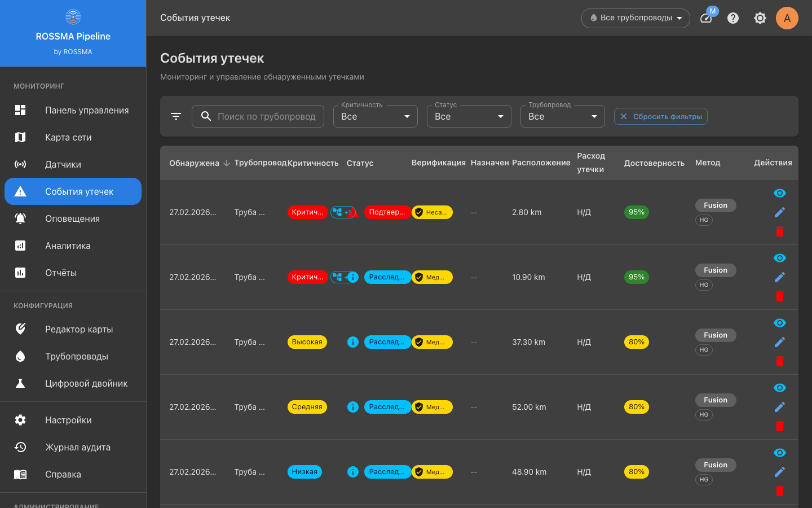Edit the 2.80 km leak event
This screenshot has width=812, height=508.
click(x=780, y=212)
